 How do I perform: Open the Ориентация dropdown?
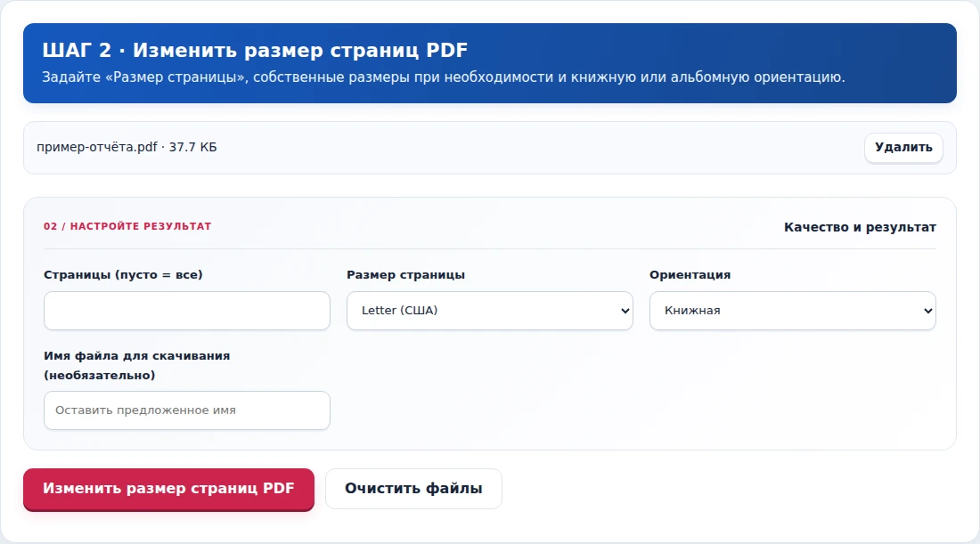793,311
